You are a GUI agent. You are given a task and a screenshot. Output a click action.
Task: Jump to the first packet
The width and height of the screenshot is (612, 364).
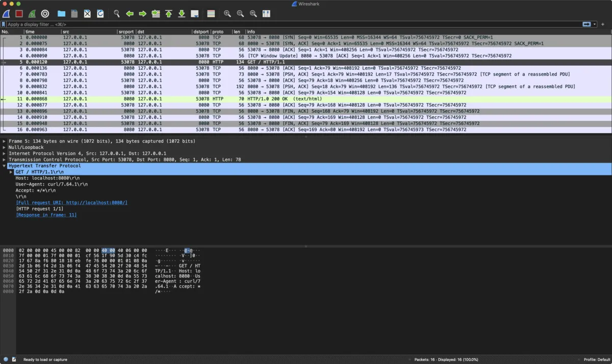(168, 14)
